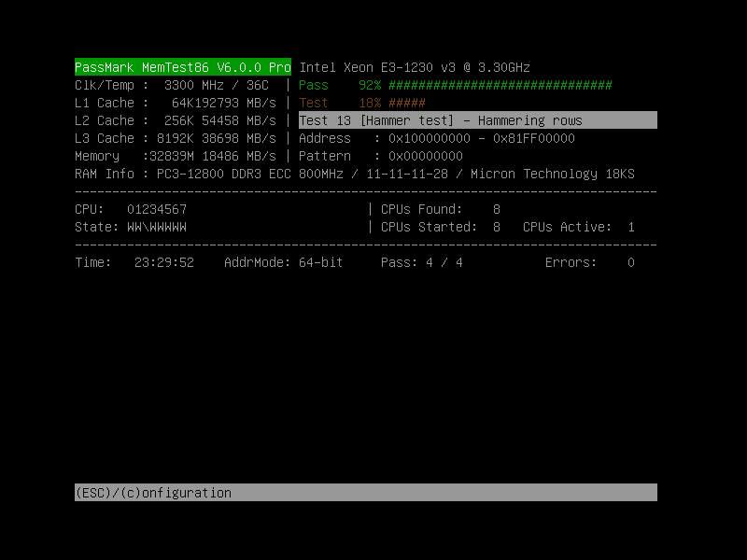Viewport: 747px width, 560px height.
Task: Click the Test 13 Hammer test status banner
Action: tap(478, 120)
